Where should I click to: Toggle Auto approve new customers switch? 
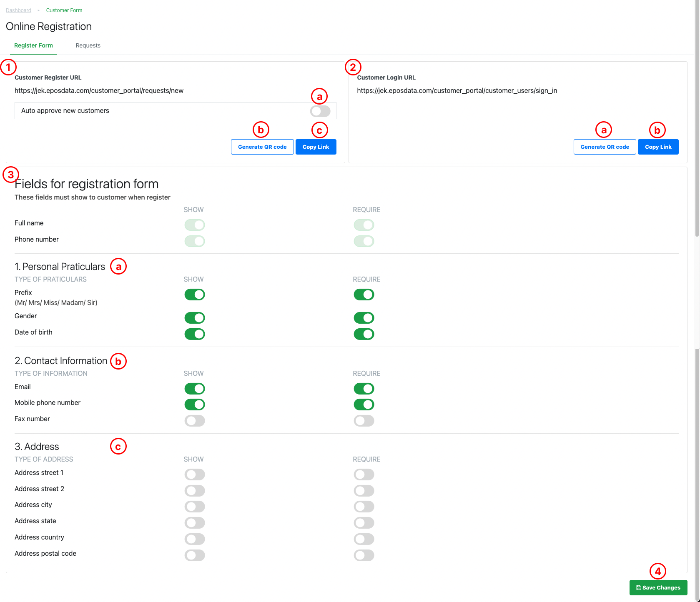coord(320,111)
